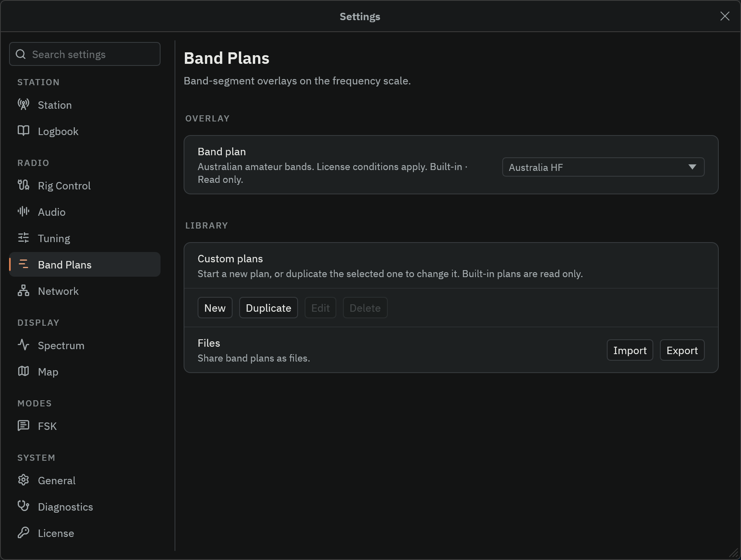Click the FSK message icon
Screen dimensions: 741x560
tap(23, 426)
